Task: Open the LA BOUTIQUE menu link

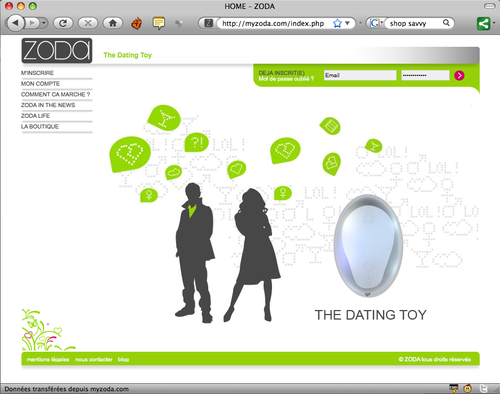Action: [40, 127]
